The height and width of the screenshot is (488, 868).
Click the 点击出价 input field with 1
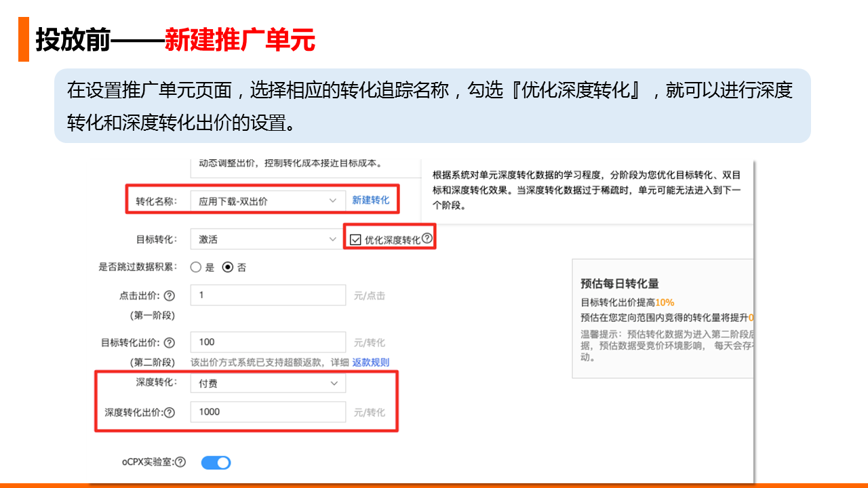268,296
